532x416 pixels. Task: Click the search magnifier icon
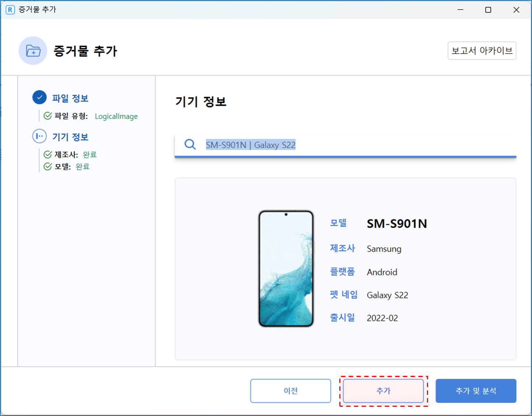(x=190, y=144)
